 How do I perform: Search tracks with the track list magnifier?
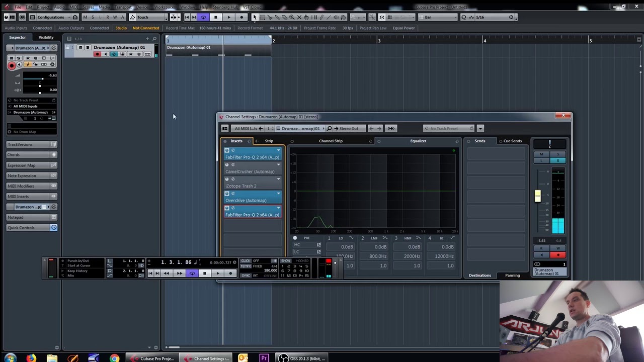click(x=154, y=39)
